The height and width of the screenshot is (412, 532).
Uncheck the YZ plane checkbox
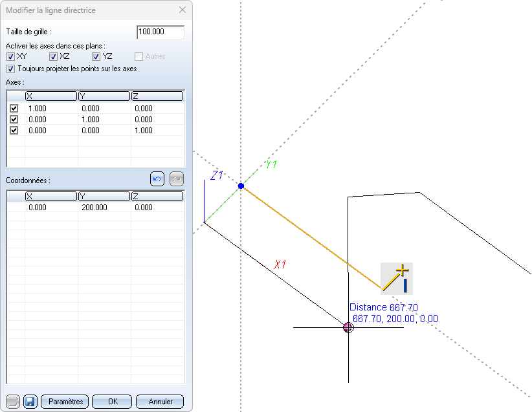(x=96, y=57)
